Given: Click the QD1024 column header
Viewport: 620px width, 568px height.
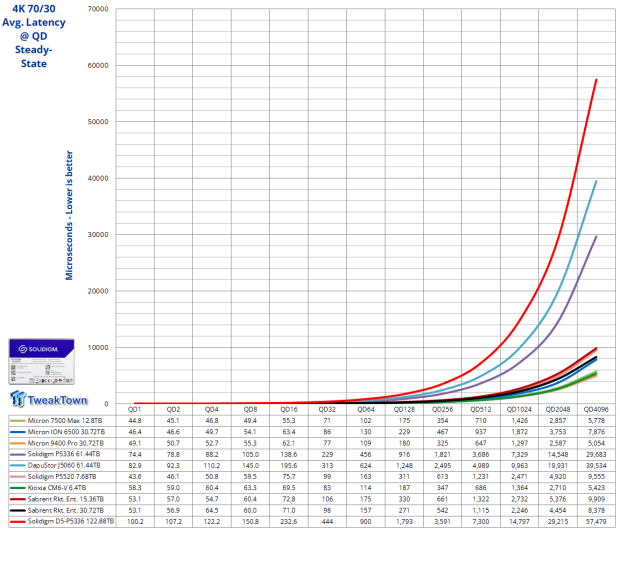Looking at the screenshot, I should click(x=519, y=409).
